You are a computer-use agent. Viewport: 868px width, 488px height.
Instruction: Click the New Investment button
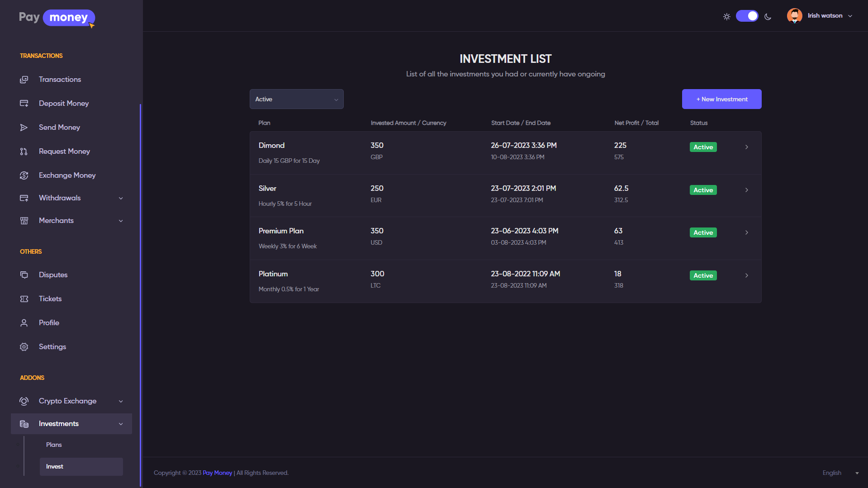[721, 99]
